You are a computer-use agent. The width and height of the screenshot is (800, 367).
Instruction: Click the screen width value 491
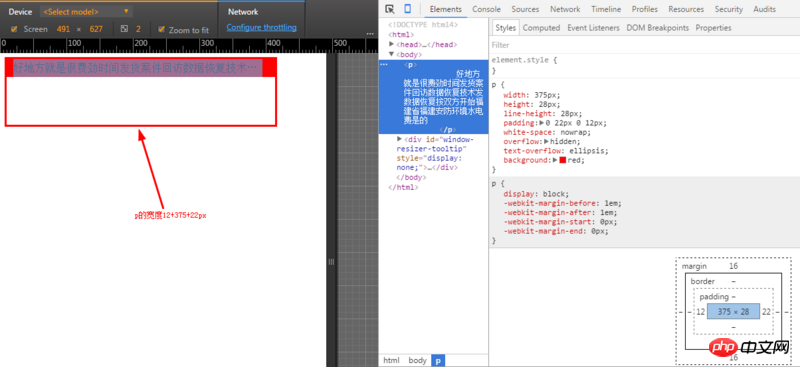pos(63,30)
